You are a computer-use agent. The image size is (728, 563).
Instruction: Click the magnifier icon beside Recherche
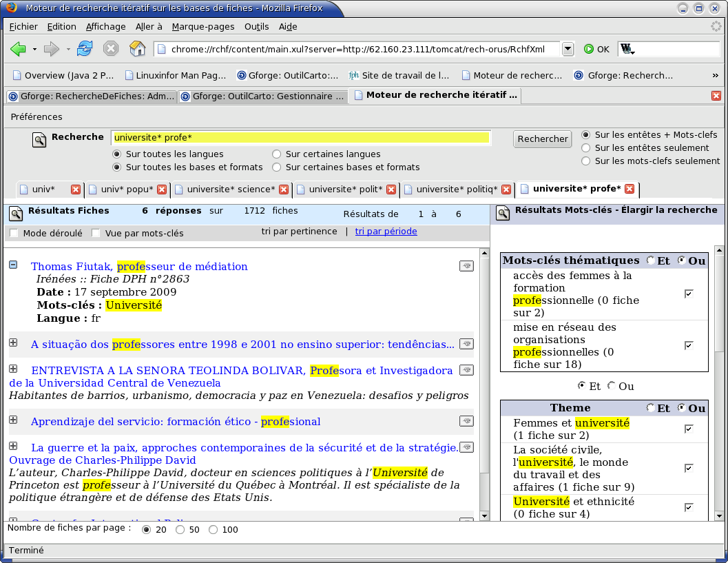point(39,140)
